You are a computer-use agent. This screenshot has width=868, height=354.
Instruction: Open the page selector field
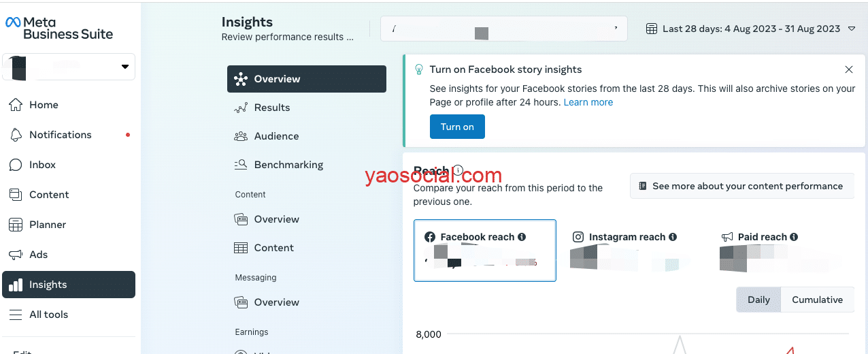[x=503, y=29]
